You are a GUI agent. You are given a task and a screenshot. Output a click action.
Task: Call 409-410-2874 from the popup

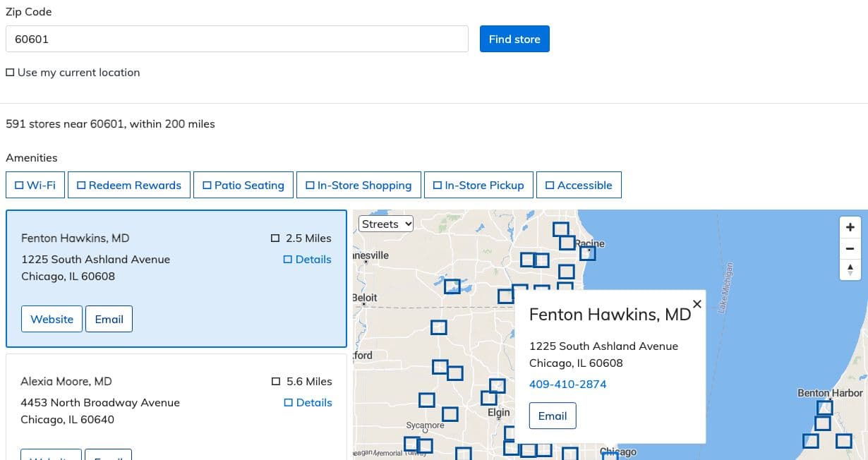coord(567,384)
